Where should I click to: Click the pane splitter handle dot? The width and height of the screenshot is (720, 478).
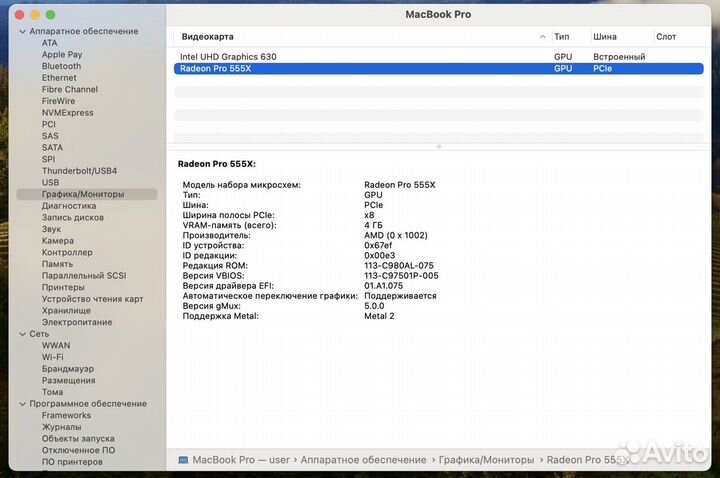click(439, 147)
